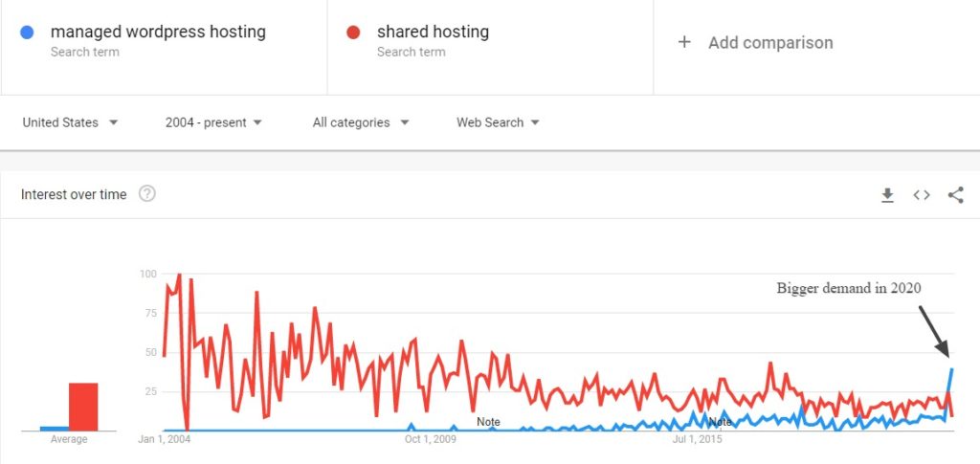Download the interest over time data
The height and width of the screenshot is (464, 980).
pos(887,195)
